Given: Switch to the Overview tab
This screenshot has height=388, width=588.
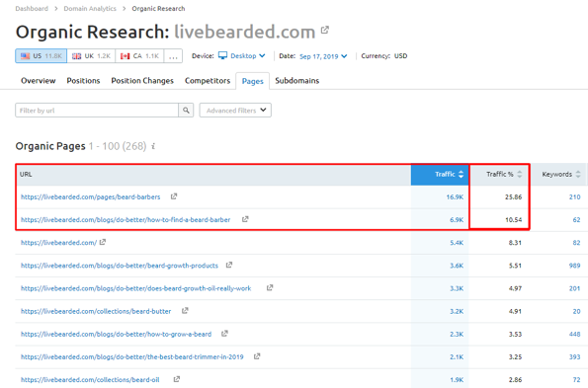Looking at the screenshot, I should (39, 81).
